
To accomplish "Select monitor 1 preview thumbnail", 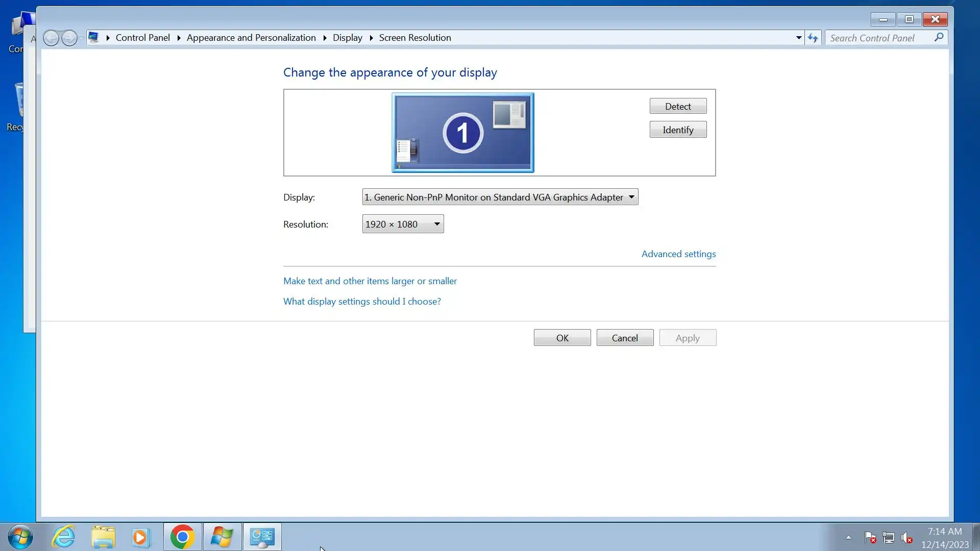I will [462, 133].
